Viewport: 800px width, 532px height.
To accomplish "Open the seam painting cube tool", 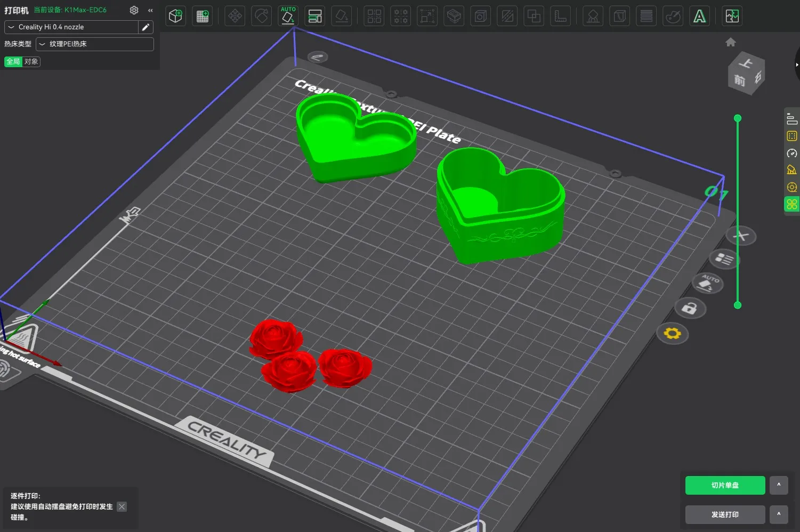I will point(619,16).
